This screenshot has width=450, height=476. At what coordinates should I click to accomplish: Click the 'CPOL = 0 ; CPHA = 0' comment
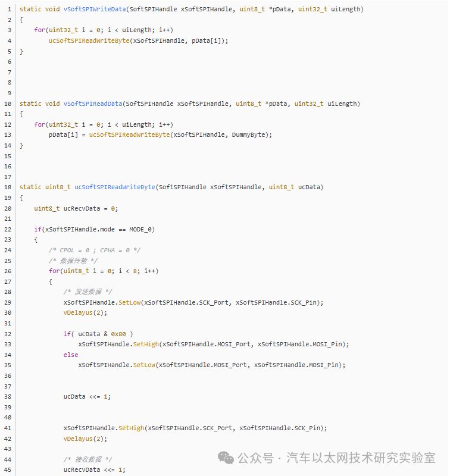tap(95, 250)
